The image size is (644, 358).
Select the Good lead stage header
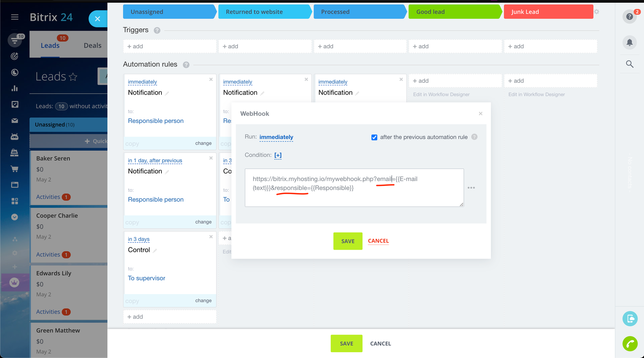(x=454, y=12)
